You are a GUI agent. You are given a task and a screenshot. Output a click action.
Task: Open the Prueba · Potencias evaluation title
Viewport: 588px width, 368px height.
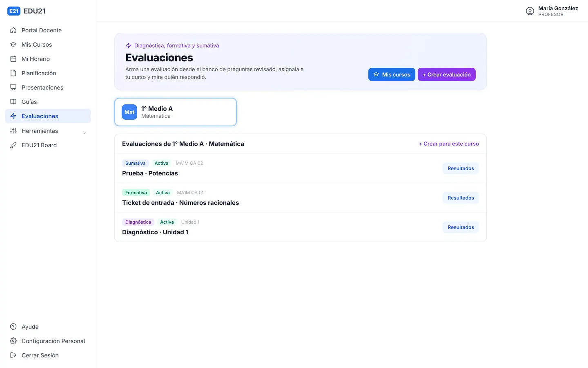[x=150, y=173]
